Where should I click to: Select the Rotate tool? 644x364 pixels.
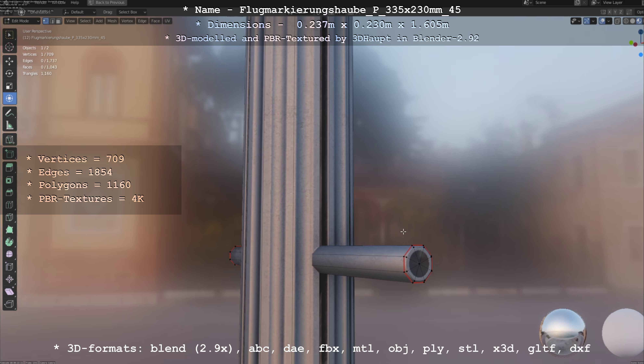point(9,73)
